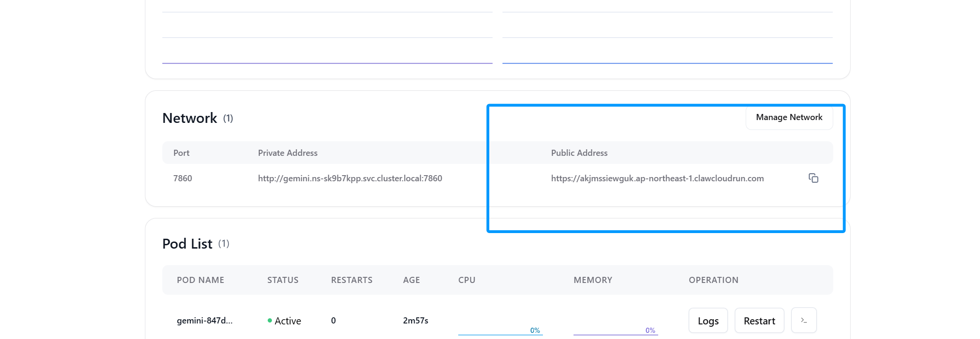Open the clawcloudrun.com public address link
This screenshot has width=980, height=339.
657,178
